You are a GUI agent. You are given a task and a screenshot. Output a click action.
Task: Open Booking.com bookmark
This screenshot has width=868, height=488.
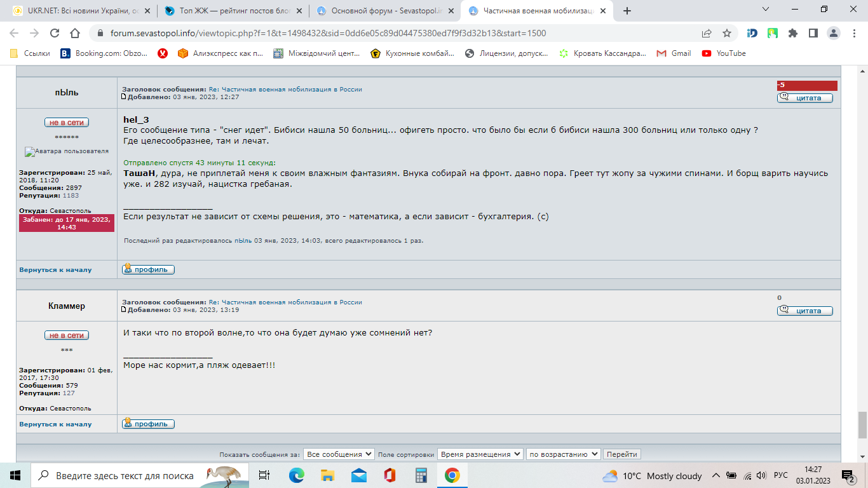pyautogui.click(x=104, y=53)
